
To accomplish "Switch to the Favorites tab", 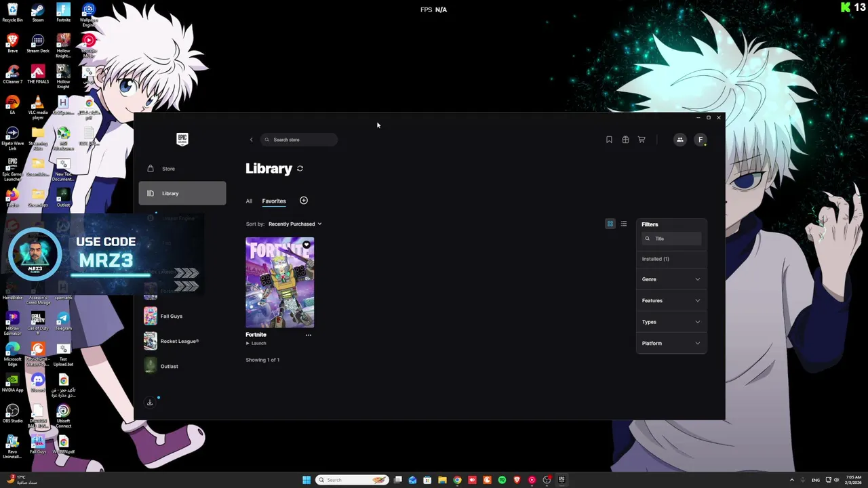I will click(x=274, y=201).
